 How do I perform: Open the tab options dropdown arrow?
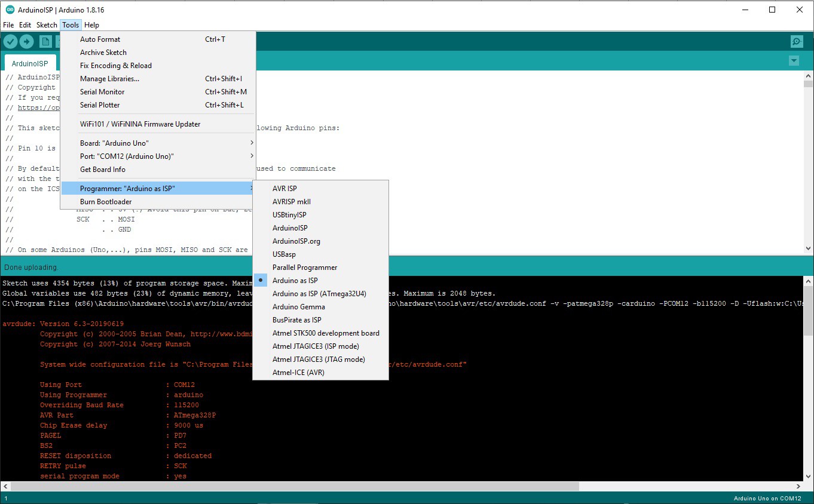click(794, 61)
